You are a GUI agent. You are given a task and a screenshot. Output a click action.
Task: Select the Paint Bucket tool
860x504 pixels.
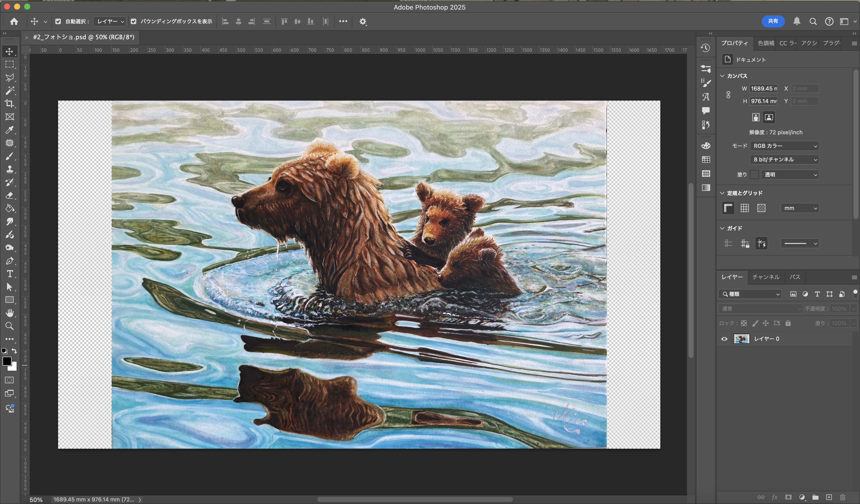10,208
